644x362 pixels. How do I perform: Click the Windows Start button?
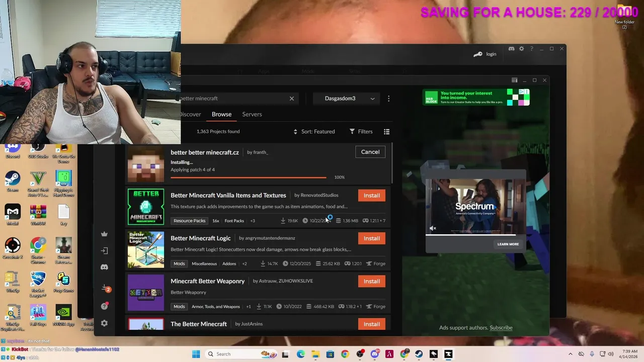pos(196,354)
